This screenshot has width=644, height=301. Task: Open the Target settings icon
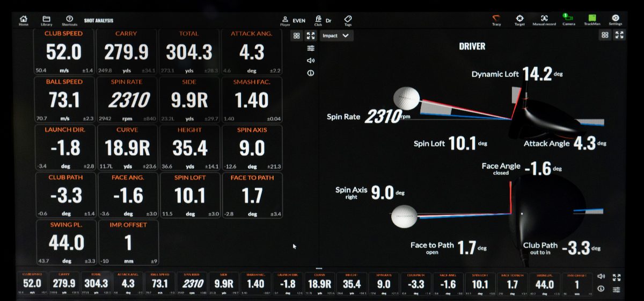point(519,20)
